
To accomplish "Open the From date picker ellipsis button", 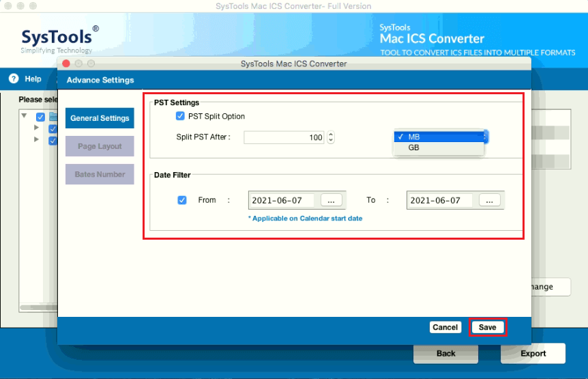I will pyautogui.click(x=331, y=200).
